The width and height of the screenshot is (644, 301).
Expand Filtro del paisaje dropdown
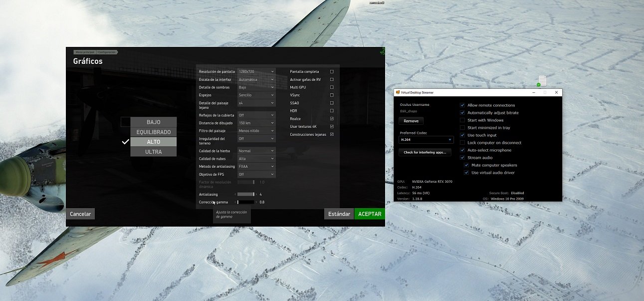tap(256, 131)
